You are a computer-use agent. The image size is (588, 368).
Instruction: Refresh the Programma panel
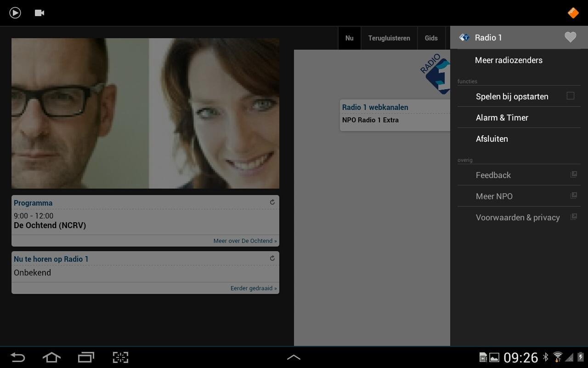(x=272, y=202)
